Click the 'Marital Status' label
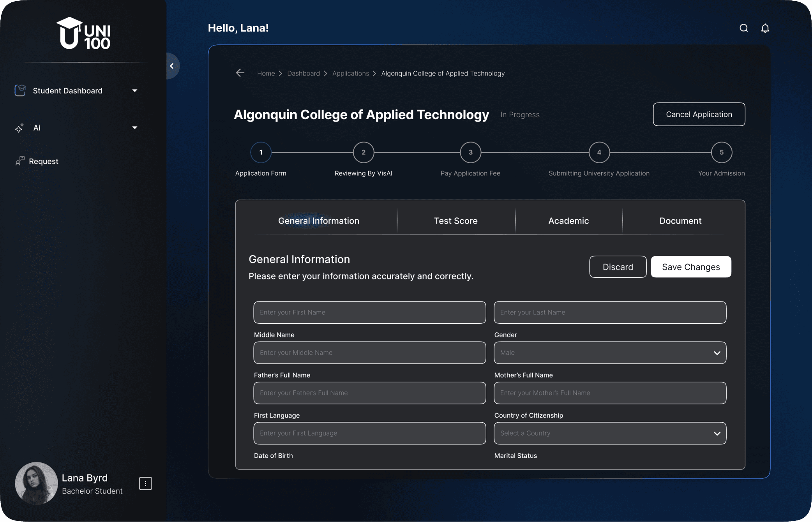The width and height of the screenshot is (812, 522). [x=515, y=455]
